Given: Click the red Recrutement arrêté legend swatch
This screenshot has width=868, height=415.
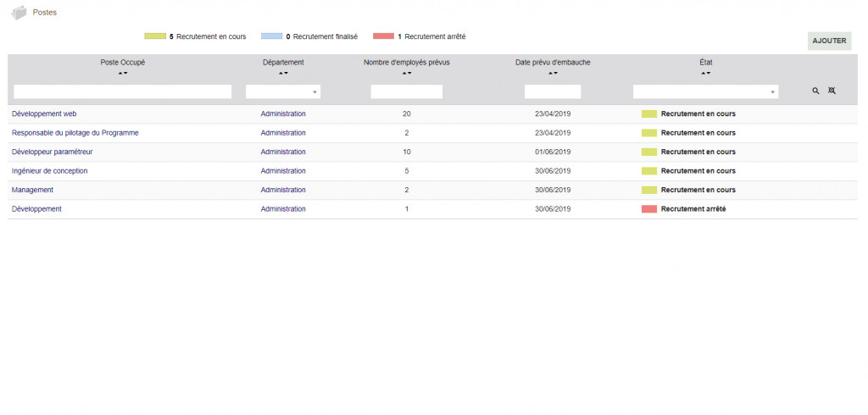Looking at the screenshot, I should tap(383, 36).
